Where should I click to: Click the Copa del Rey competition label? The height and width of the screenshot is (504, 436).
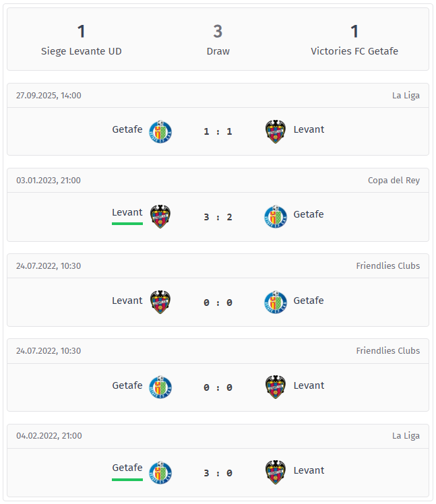click(x=394, y=180)
